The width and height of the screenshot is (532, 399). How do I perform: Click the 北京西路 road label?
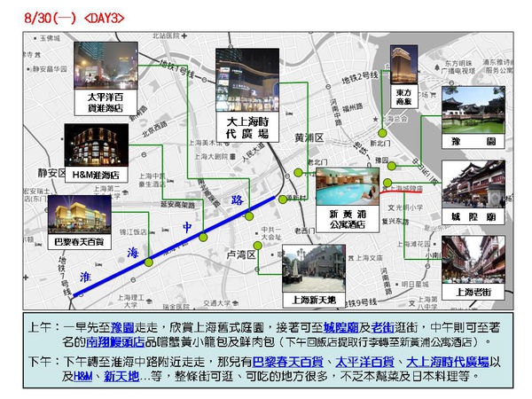(154, 129)
